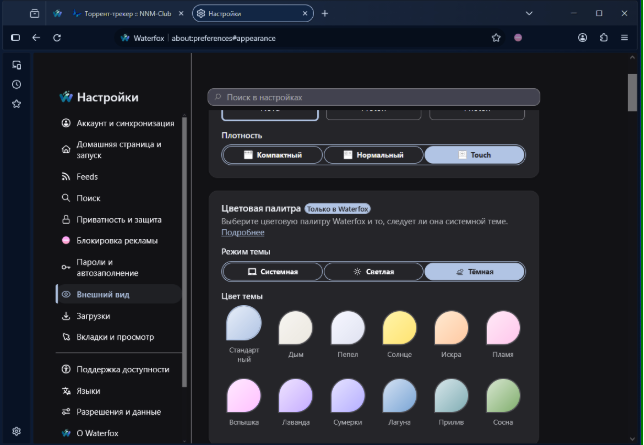This screenshot has width=644, height=445.
Task: Open the О Waterfox page
Action: (x=118, y=433)
